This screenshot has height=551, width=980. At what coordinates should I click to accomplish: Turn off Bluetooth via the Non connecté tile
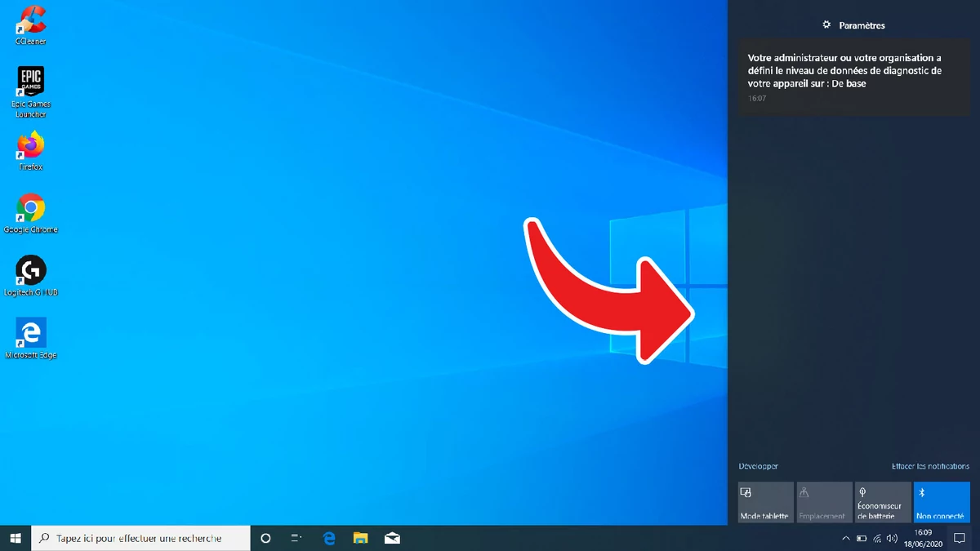(942, 502)
